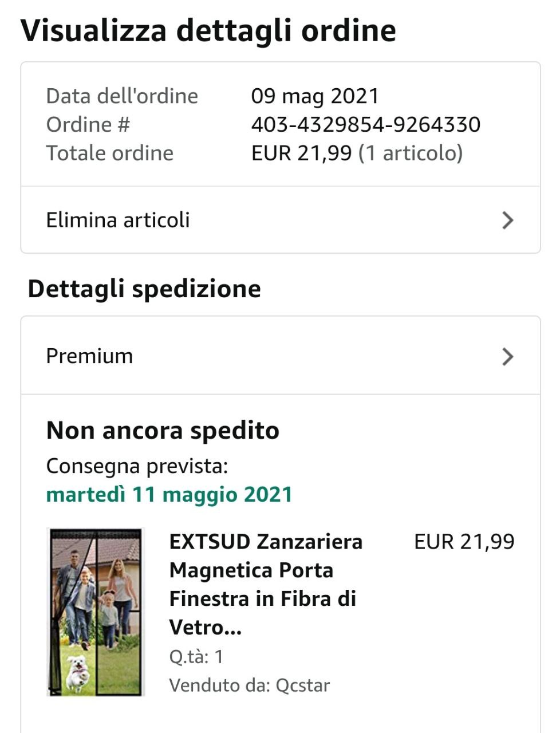Viewport: 560px width, 733px height.
Task: Tap the Venduto da: Qcstar seller text
Action: pos(249,685)
